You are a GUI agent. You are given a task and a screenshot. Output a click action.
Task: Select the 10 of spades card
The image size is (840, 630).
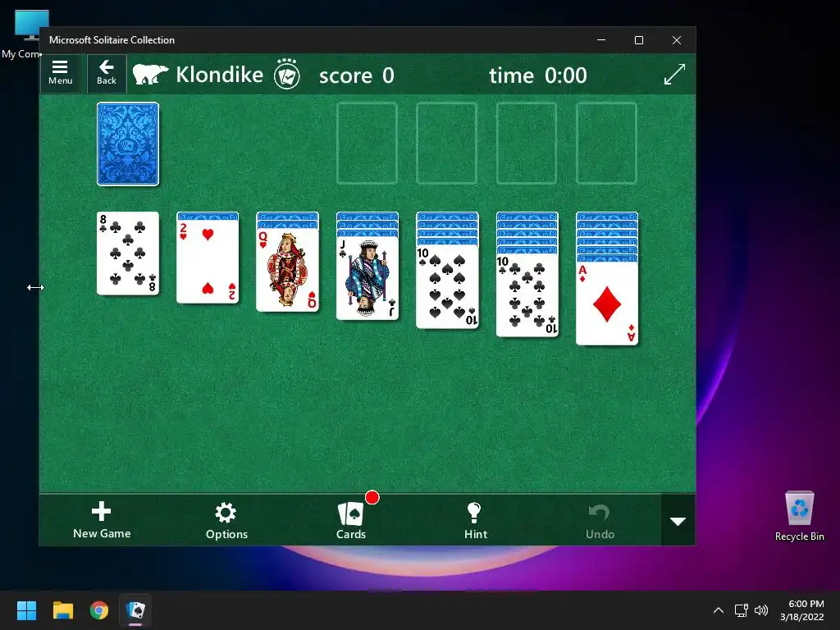(x=447, y=286)
